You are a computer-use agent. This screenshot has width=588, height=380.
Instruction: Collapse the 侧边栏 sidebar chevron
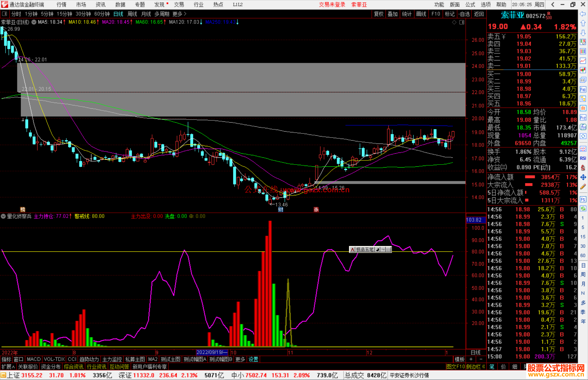pyautogui.click(x=483, y=367)
